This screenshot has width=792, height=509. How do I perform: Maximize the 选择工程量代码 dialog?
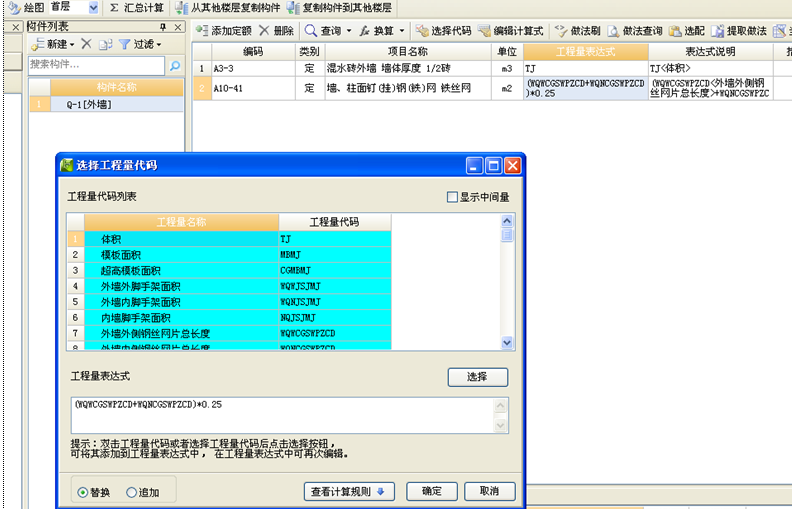click(x=493, y=166)
